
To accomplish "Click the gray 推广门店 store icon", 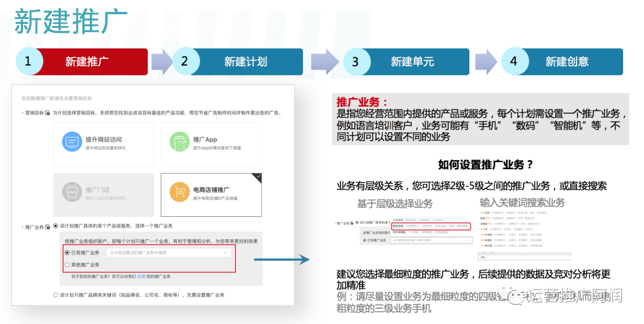I will pos(72,192).
